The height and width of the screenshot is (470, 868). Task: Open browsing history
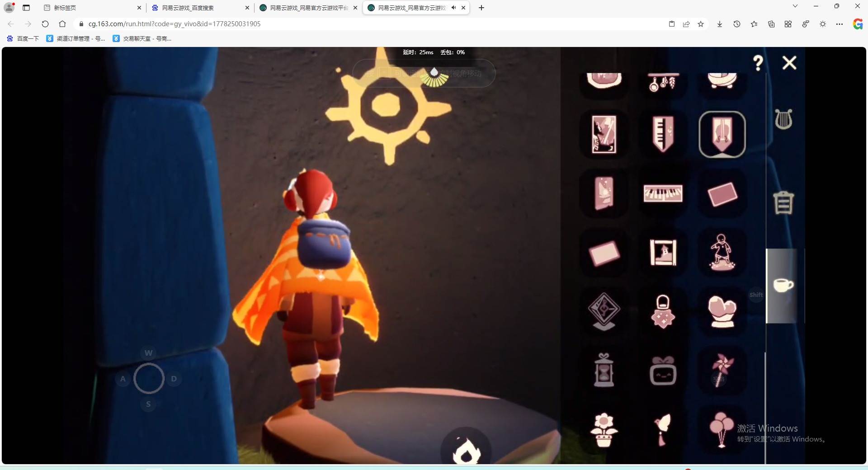click(x=737, y=24)
